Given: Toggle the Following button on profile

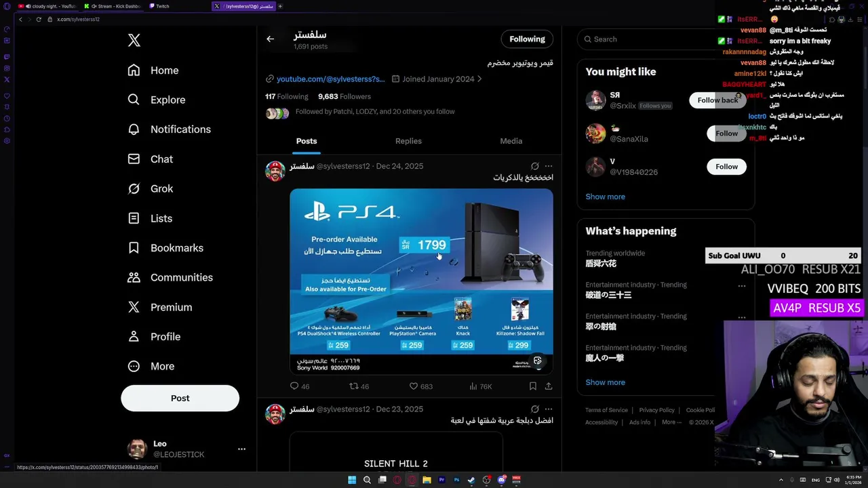Looking at the screenshot, I should pos(527,39).
